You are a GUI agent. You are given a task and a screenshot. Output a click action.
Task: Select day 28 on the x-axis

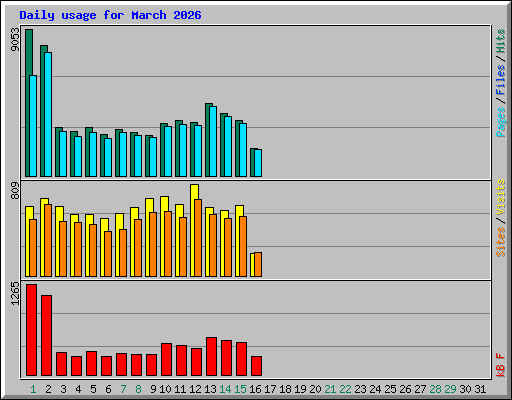[435, 389]
